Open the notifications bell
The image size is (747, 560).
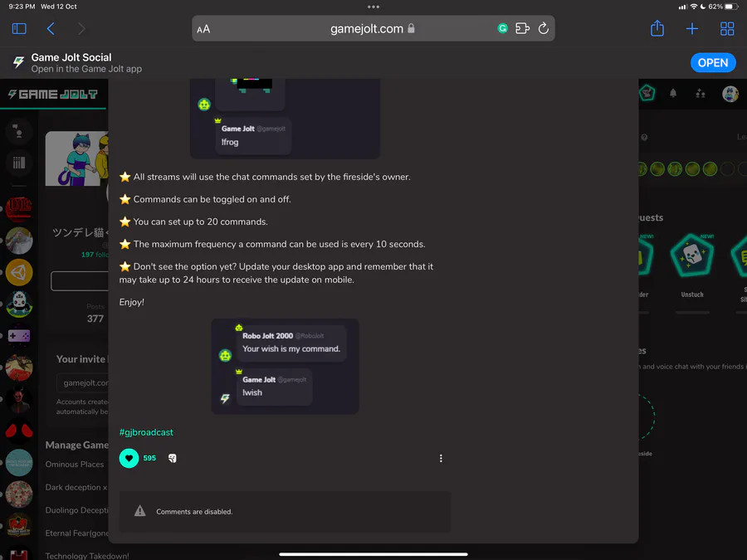point(672,93)
